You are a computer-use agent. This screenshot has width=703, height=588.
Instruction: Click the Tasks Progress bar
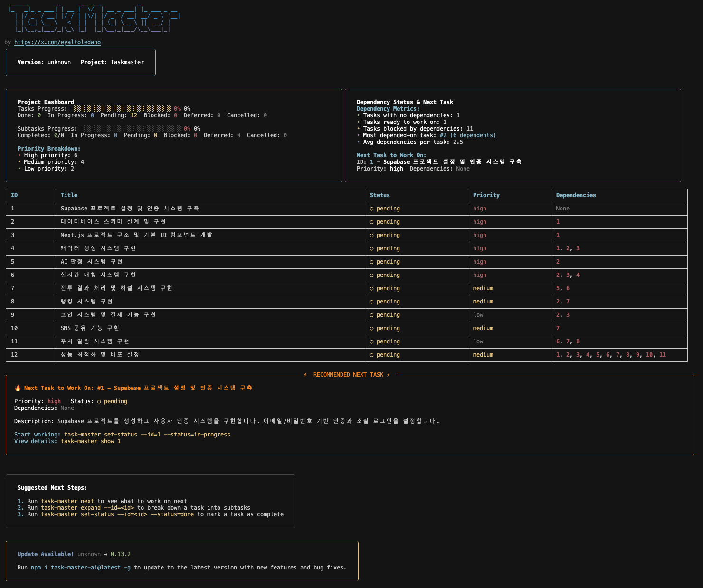(121, 109)
